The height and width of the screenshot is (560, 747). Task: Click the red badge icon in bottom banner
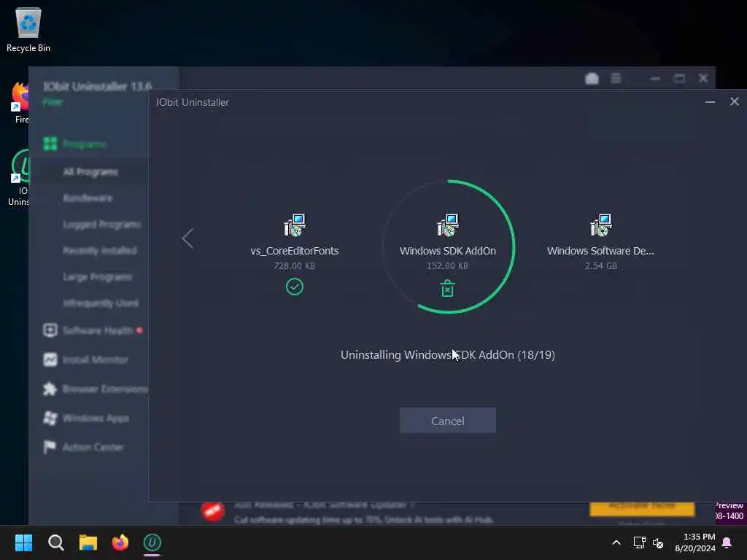213,511
